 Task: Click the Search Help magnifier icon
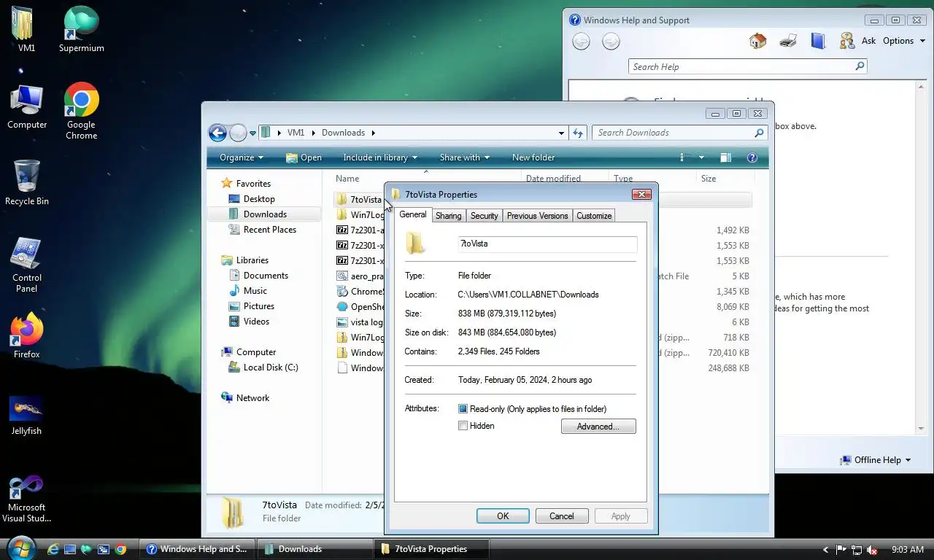860,66
